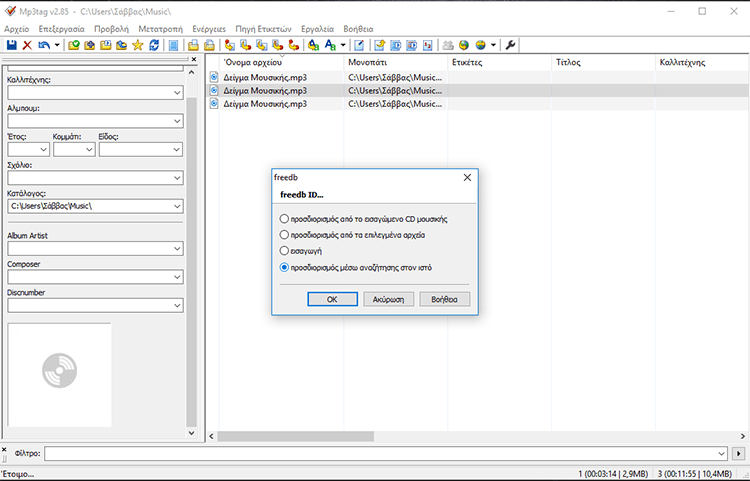
Task: Click the horizontal scrollbar thumb in file list
Action: (x=296, y=436)
